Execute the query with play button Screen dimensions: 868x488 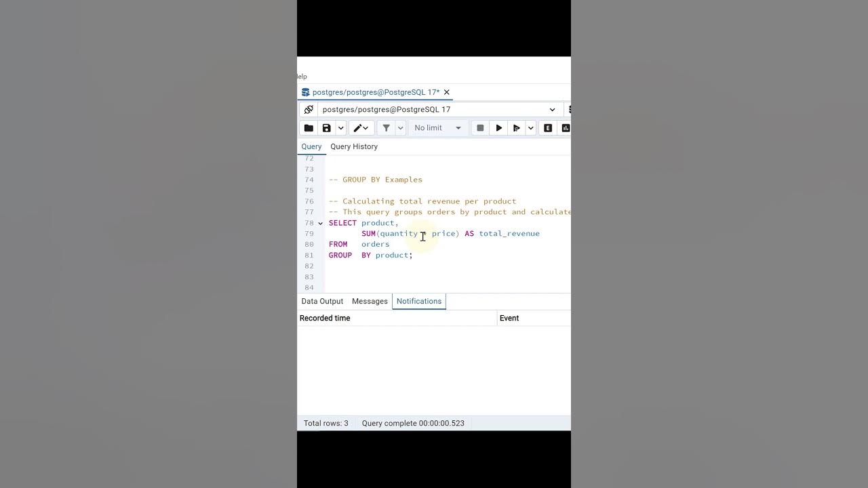(x=498, y=128)
